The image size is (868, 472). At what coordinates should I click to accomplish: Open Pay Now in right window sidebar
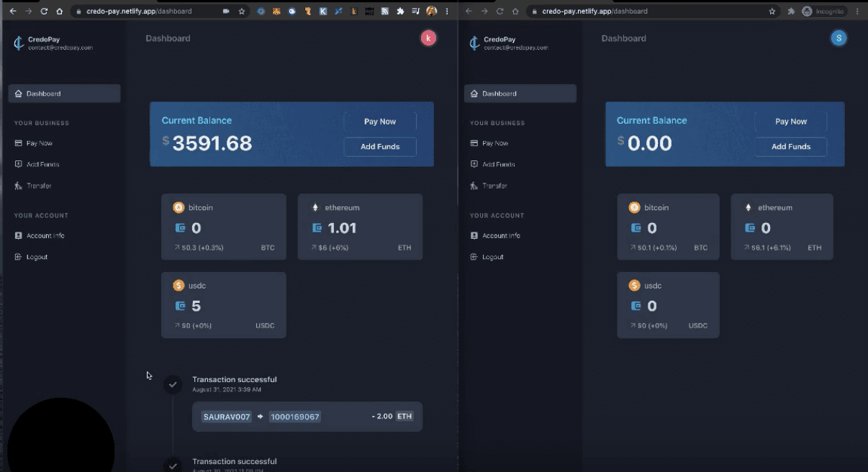489,143
